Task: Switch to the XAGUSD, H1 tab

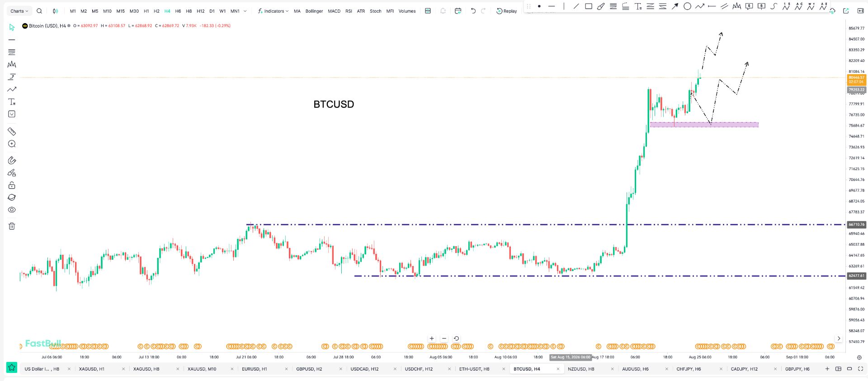Action: pyautogui.click(x=92, y=369)
